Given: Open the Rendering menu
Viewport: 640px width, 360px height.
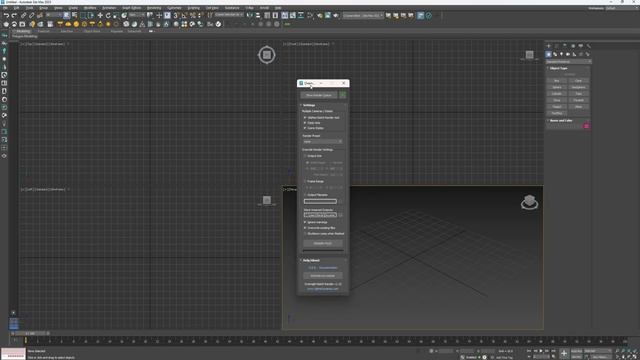Looking at the screenshot, I should point(154,8).
